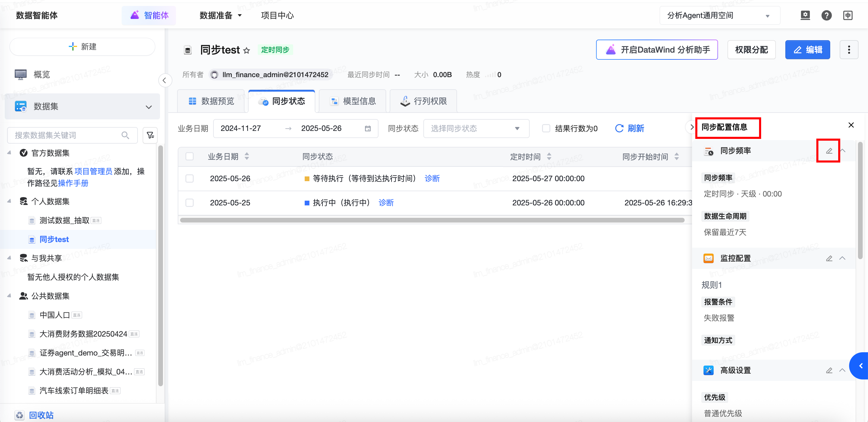Switch to the 行列权限 tab
Image resolution: width=868 pixels, height=422 pixels.
tap(423, 101)
